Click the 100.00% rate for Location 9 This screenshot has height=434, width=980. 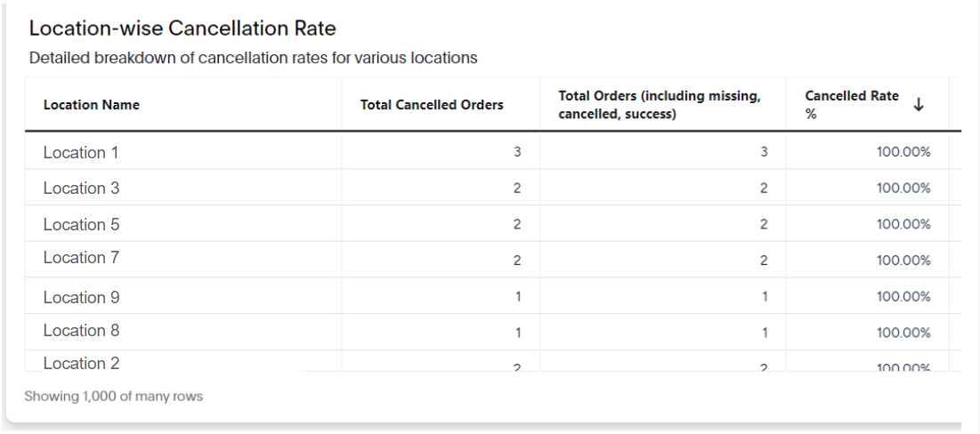click(x=903, y=297)
